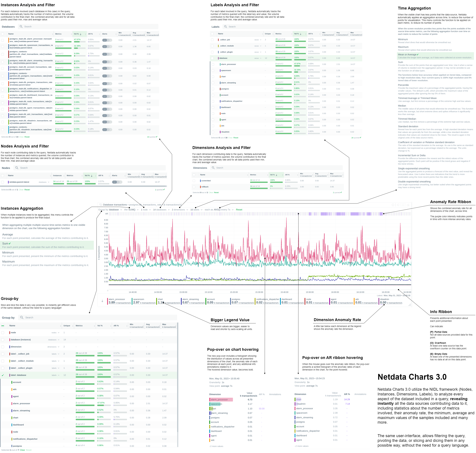Viewport: 476px width, 453px height.
Task: Uncheck the 'label: database' group-by checkbox
Action: 3,375
